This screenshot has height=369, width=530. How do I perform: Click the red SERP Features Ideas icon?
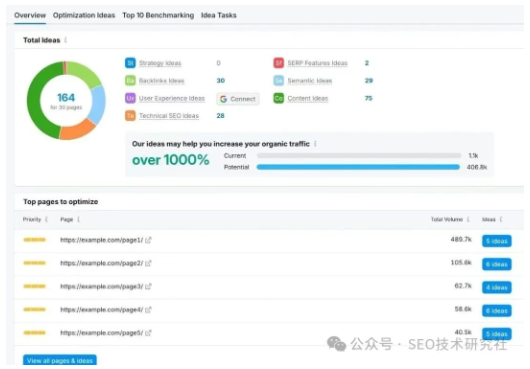coord(279,63)
